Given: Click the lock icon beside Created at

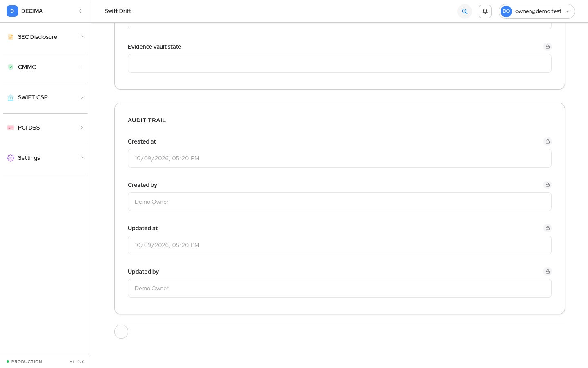Looking at the screenshot, I should pos(548,141).
